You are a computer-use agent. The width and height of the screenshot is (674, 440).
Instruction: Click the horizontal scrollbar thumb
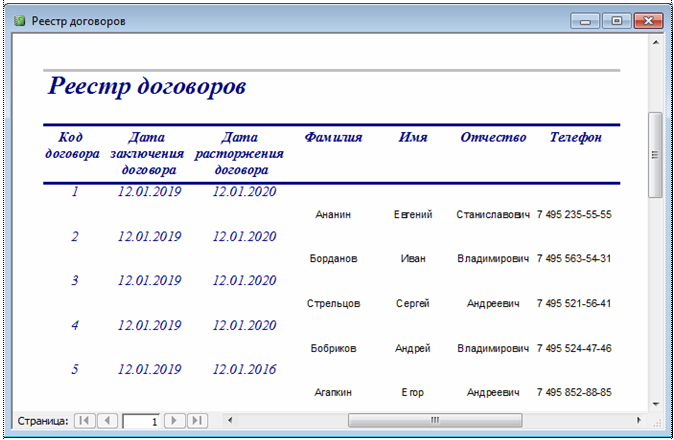tap(433, 420)
